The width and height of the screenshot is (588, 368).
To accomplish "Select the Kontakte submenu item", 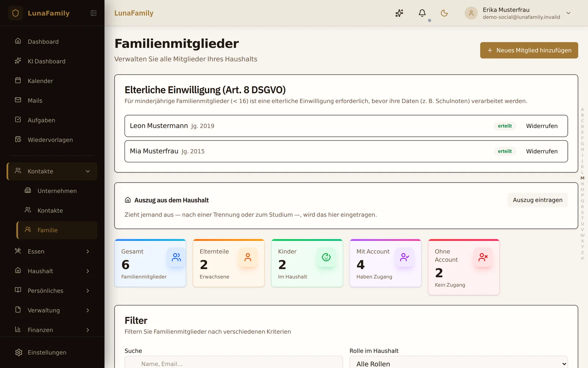I will (x=57, y=210).
